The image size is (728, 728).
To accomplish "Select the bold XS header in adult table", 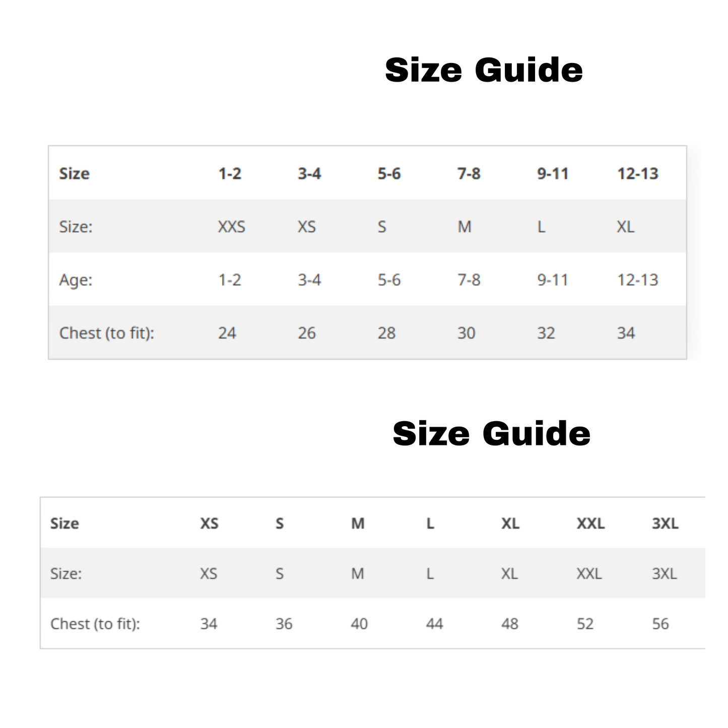I will pos(210,523).
